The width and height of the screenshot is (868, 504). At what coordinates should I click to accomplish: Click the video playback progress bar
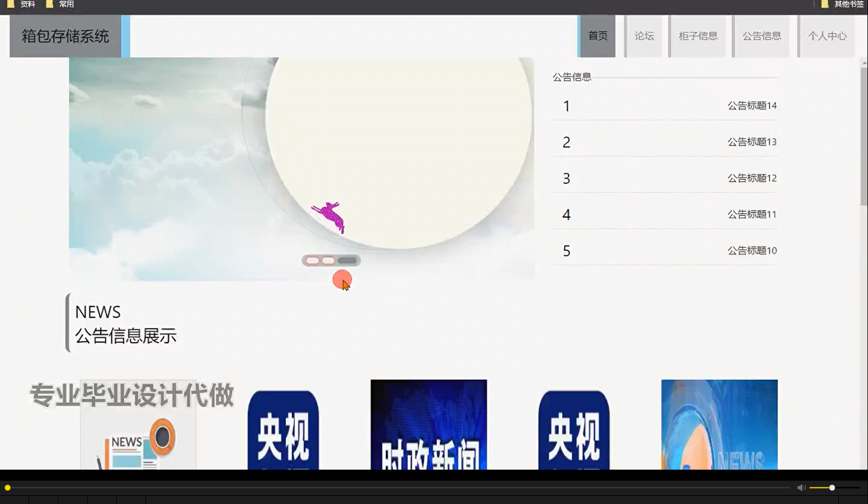(401, 487)
